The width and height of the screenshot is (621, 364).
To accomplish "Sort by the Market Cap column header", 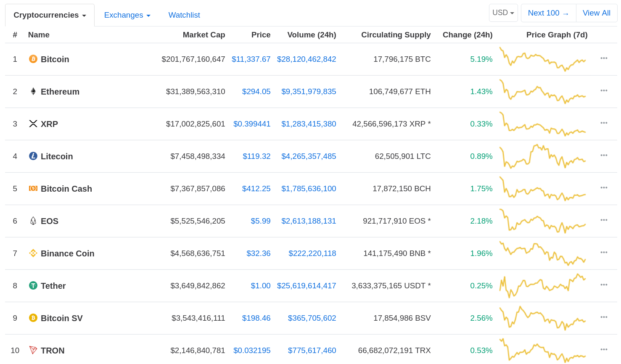I will click(x=204, y=35).
